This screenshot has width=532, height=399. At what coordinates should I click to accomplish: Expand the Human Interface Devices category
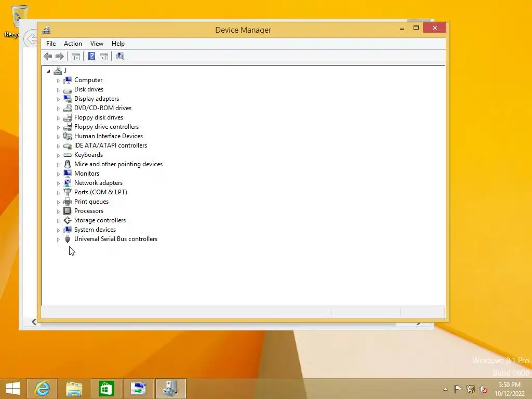point(58,137)
